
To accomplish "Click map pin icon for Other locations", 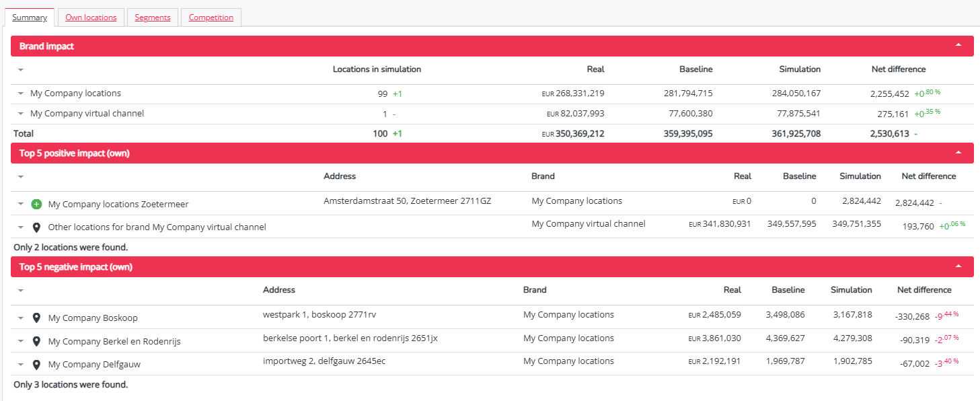I will (x=36, y=227).
